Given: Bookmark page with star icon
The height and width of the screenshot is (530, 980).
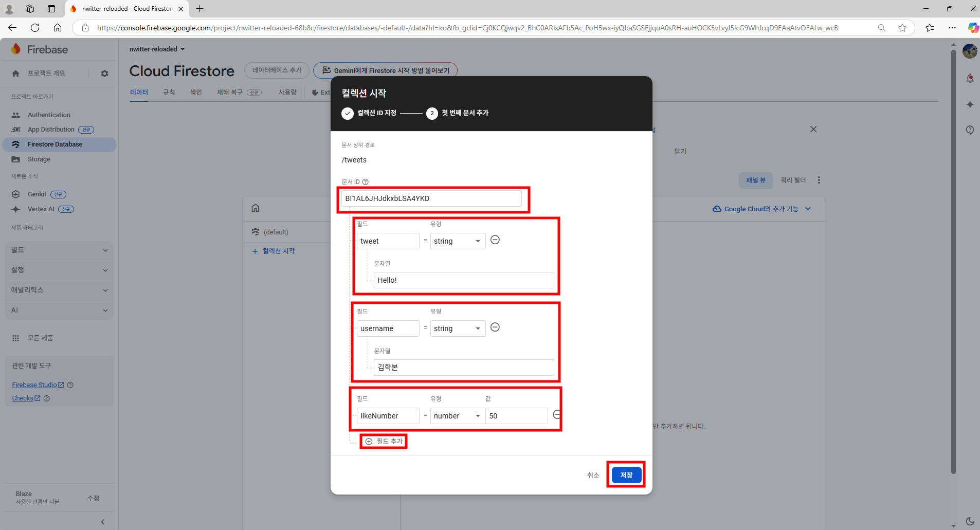Looking at the screenshot, I should point(902,28).
